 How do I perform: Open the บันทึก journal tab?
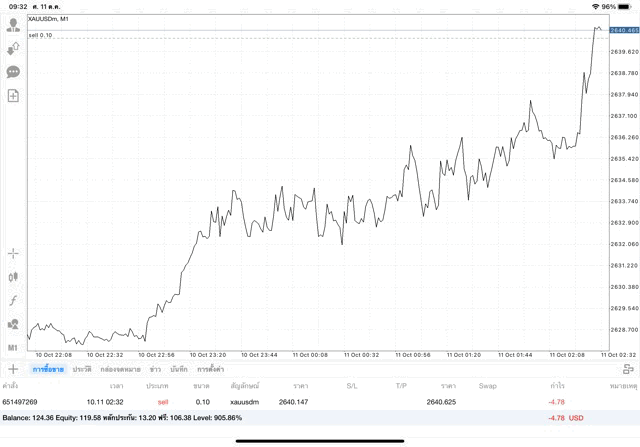click(x=179, y=369)
